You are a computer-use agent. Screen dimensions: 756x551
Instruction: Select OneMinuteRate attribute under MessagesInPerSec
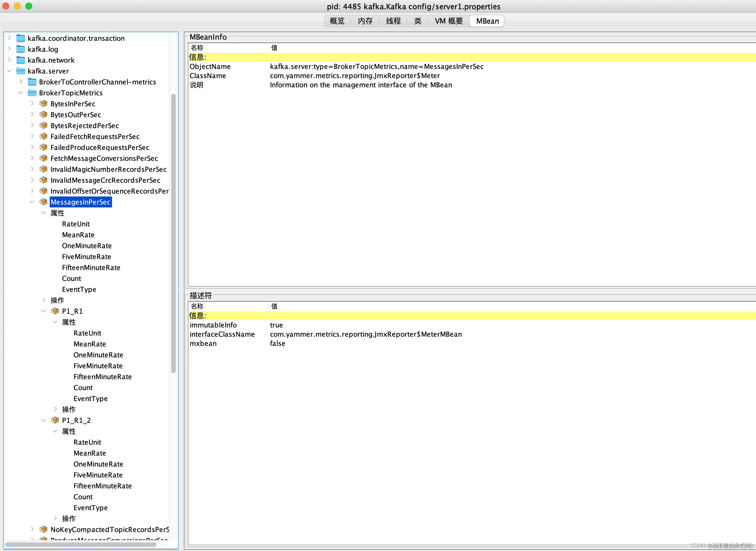87,246
